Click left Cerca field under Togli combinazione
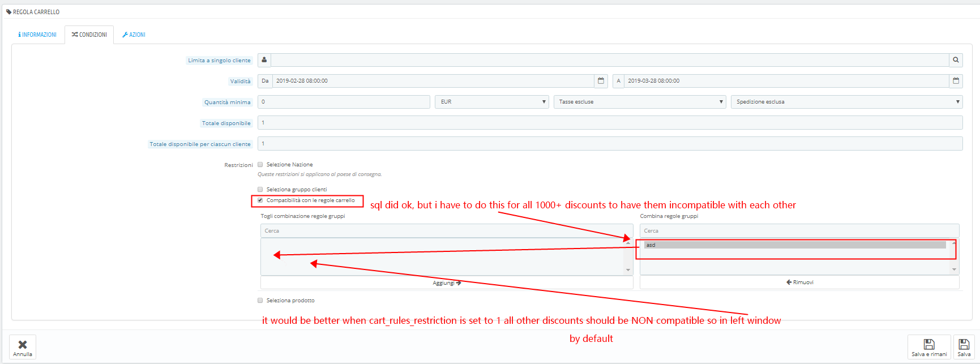The image size is (980, 364). click(x=447, y=231)
